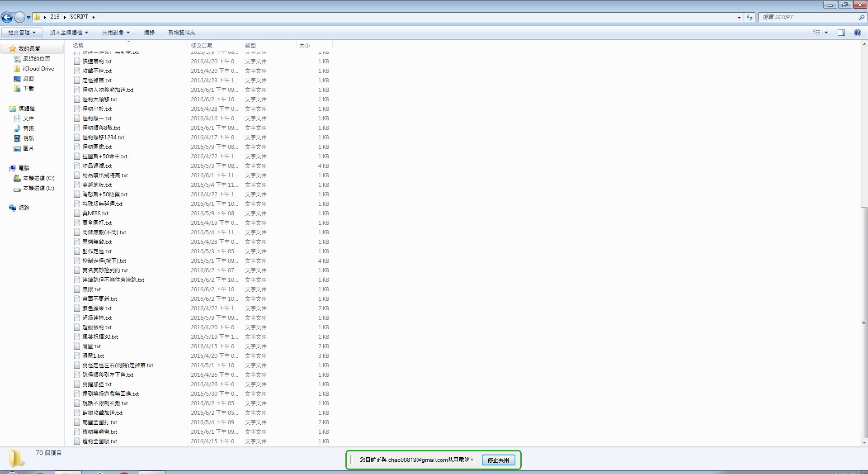Select file 怪物順移1234.txt

(103, 137)
